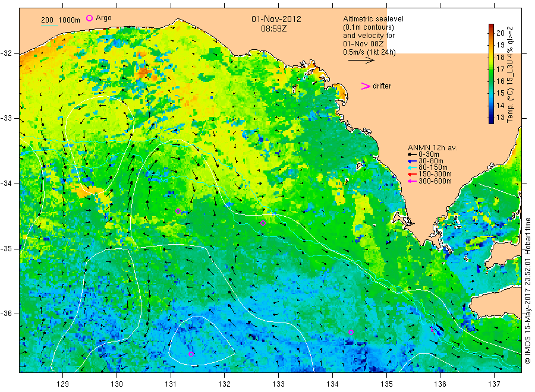The image size is (535, 392).
Task: Click the '15' label on colour bar
Action: pos(500,93)
